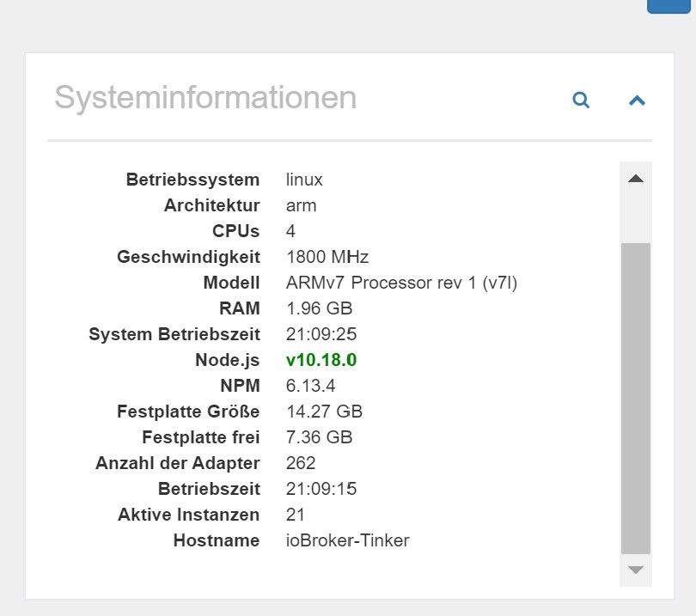Click the 14.27 GB disk size value
Image resolution: width=696 pixels, height=616 pixels.
324,412
